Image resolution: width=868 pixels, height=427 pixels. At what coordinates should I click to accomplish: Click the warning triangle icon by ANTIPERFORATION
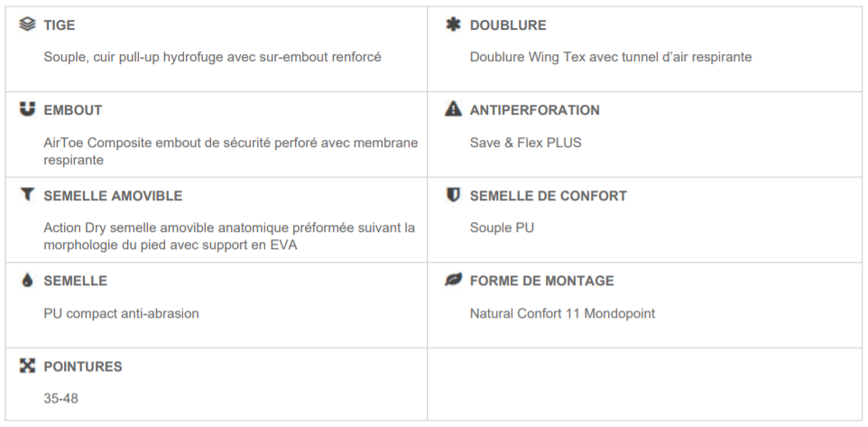(453, 109)
